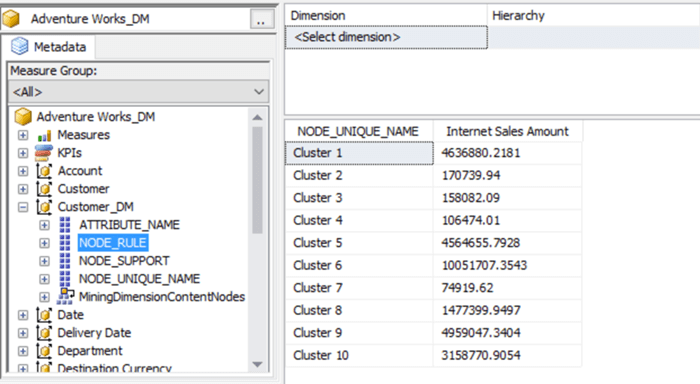Select the MiningDimensionContentNodes tree item
Screen dimensions: 700x384
tap(162, 297)
